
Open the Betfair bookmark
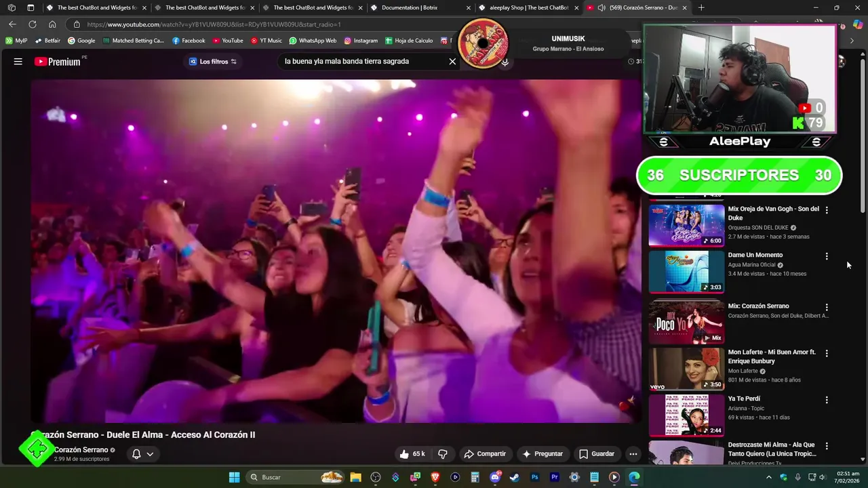[47, 41]
